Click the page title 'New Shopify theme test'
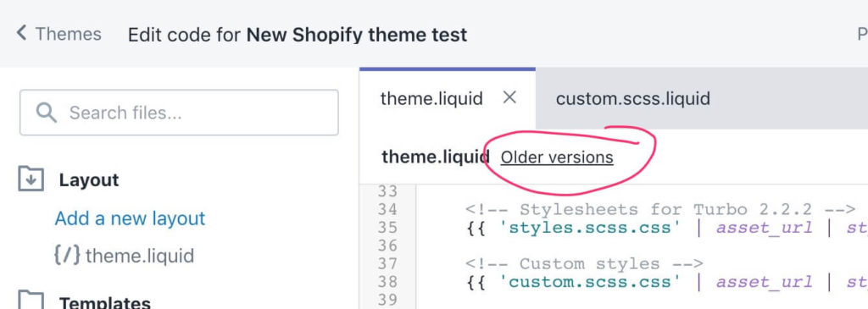 pos(357,35)
